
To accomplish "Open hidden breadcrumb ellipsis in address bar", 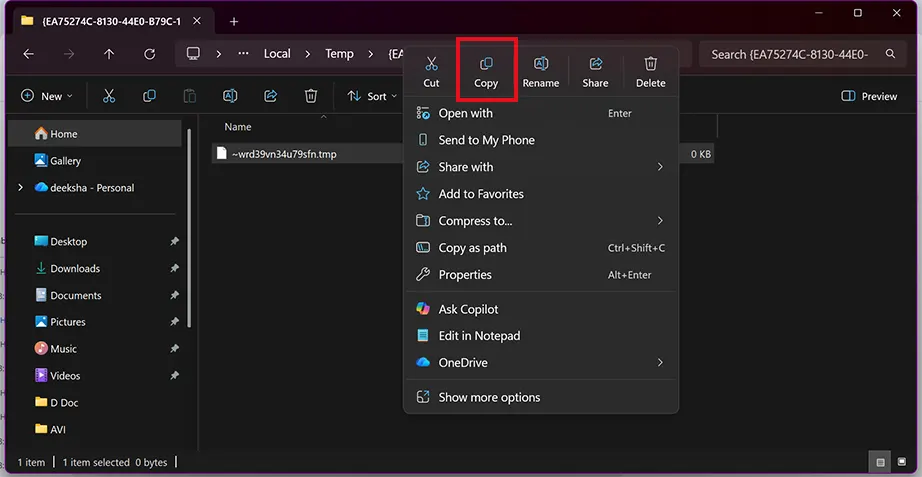I will pos(243,54).
